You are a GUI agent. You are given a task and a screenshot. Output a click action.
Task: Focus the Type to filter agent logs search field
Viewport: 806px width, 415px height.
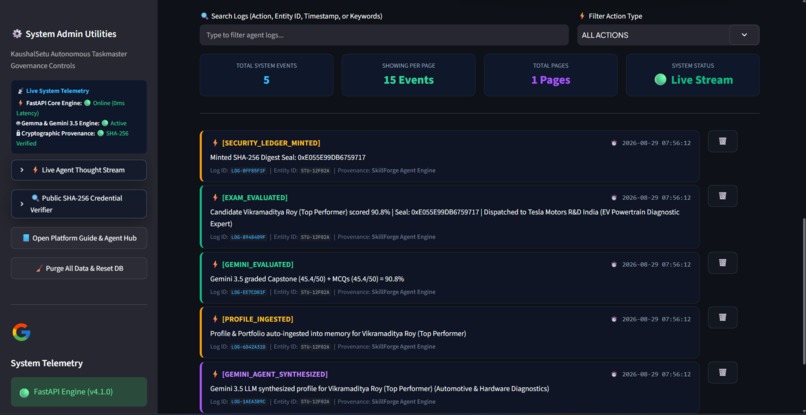(384, 35)
